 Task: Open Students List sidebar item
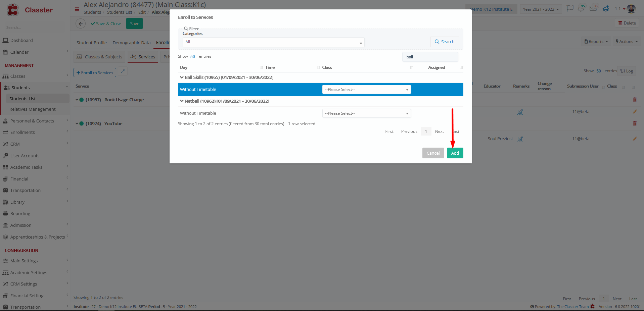pos(38,99)
